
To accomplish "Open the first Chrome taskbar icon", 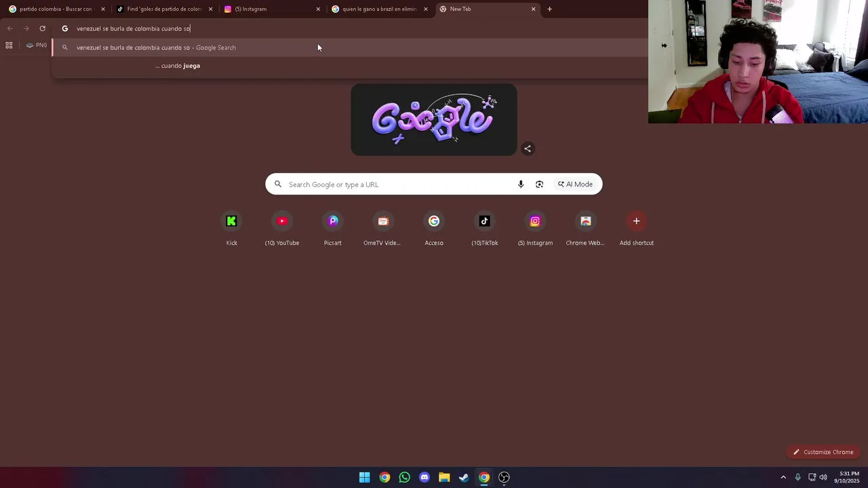I will coord(384,477).
